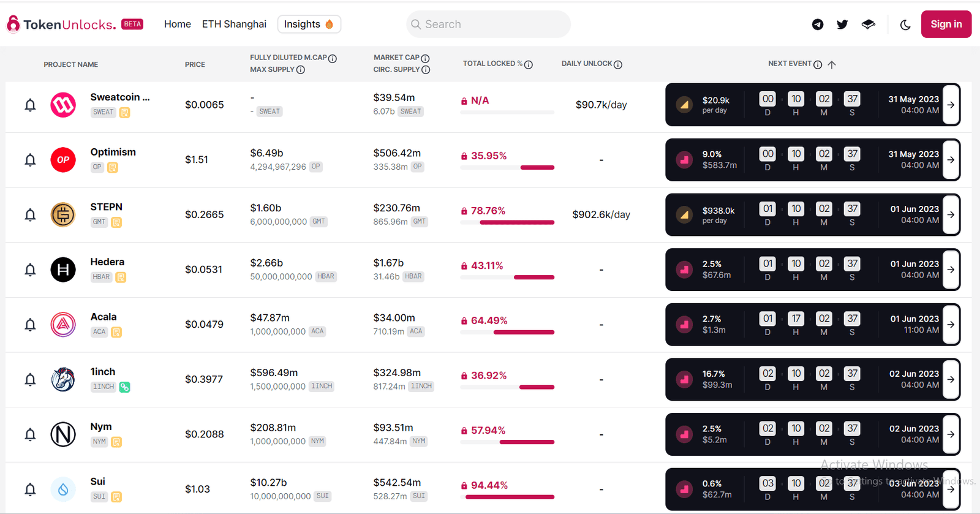
Task: Sort by Next Event arrow
Action: 832,64
